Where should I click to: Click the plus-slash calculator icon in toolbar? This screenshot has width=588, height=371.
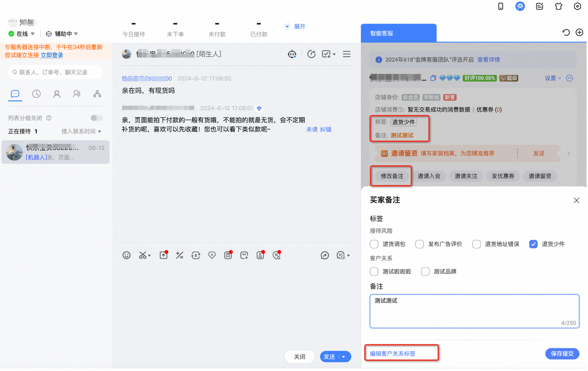pyautogui.click(x=179, y=255)
